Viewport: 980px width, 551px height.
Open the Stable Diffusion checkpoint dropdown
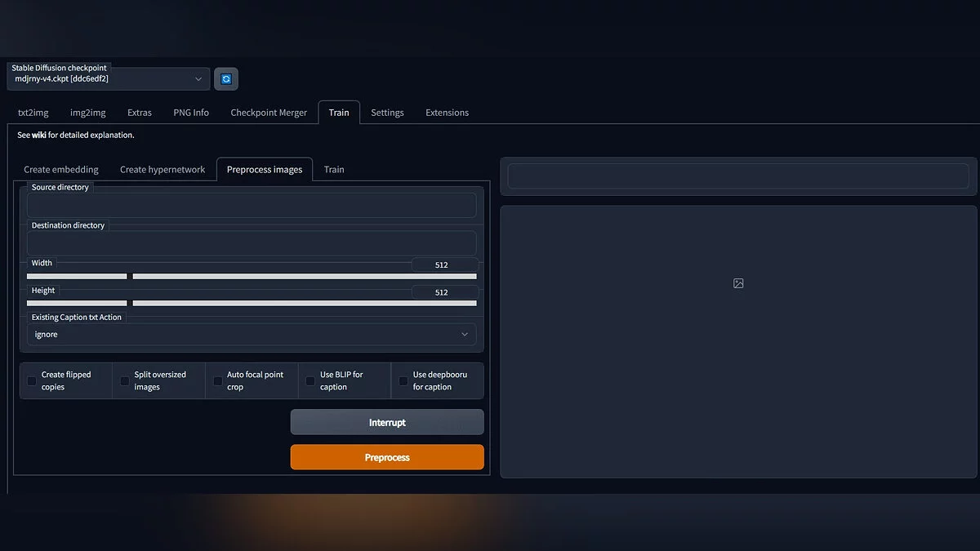pos(109,79)
